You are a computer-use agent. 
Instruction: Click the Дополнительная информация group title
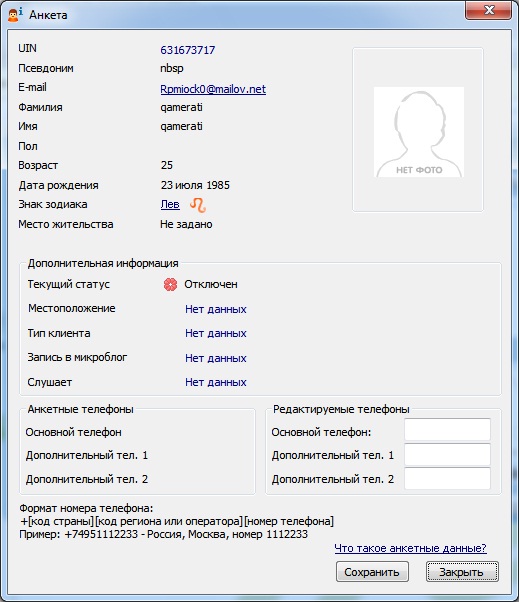coord(103,263)
